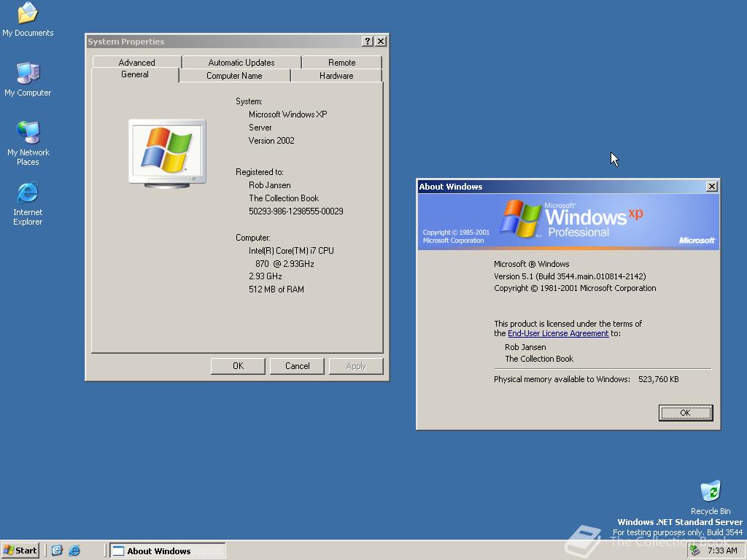747x560 pixels.
Task: Open the Remote tab
Action: pyautogui.click(x=341, y=63)
